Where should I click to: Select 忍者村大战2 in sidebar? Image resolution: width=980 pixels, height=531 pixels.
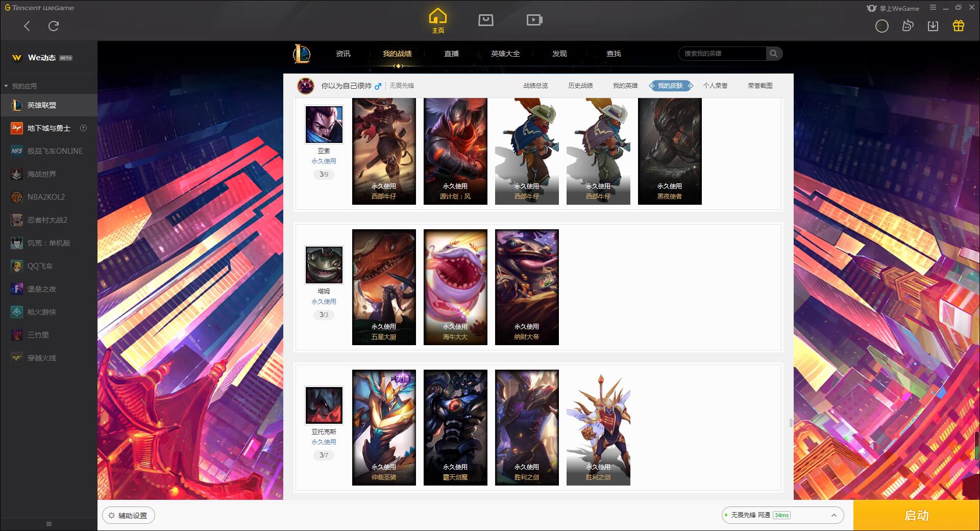pos(48,220)
